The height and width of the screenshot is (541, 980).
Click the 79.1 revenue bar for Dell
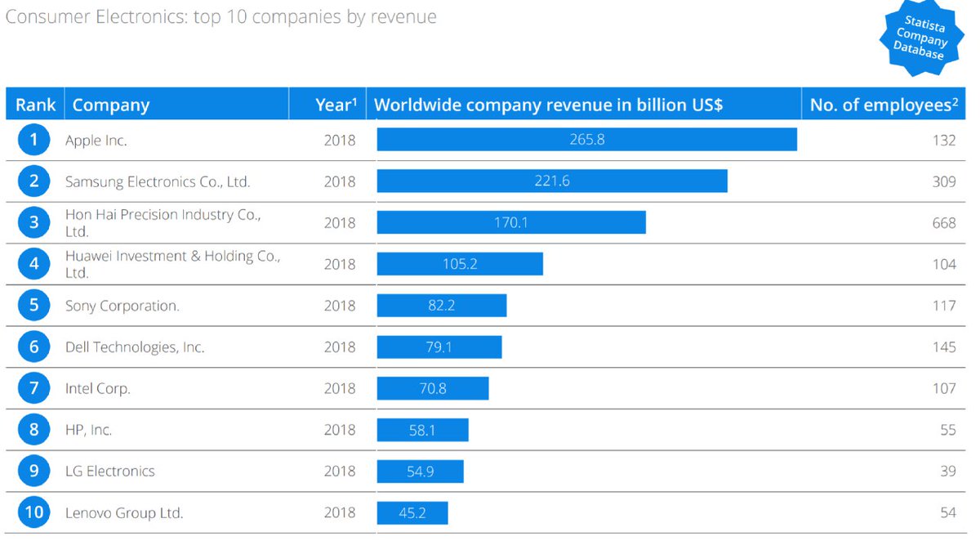click(x=439, y=347)
